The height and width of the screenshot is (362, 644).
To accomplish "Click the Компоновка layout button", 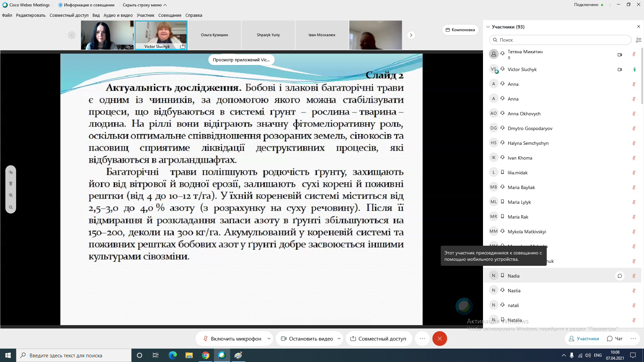I will point(460,30).
